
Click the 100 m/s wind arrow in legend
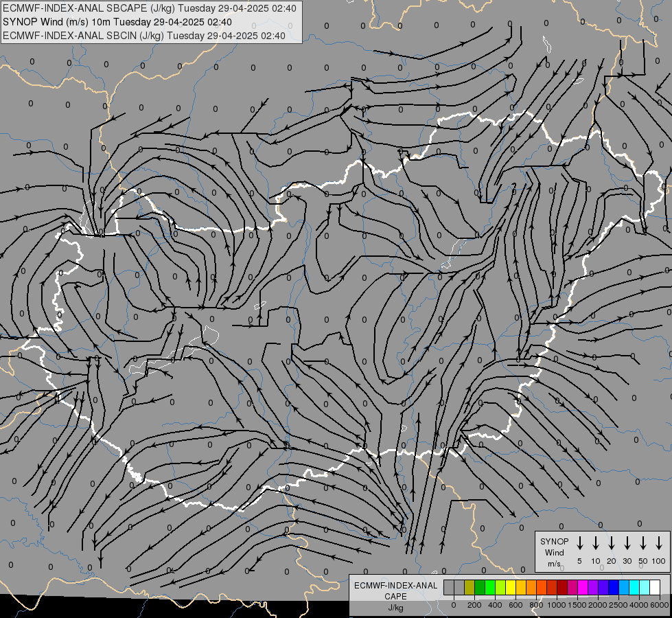[x=659, y=543]
